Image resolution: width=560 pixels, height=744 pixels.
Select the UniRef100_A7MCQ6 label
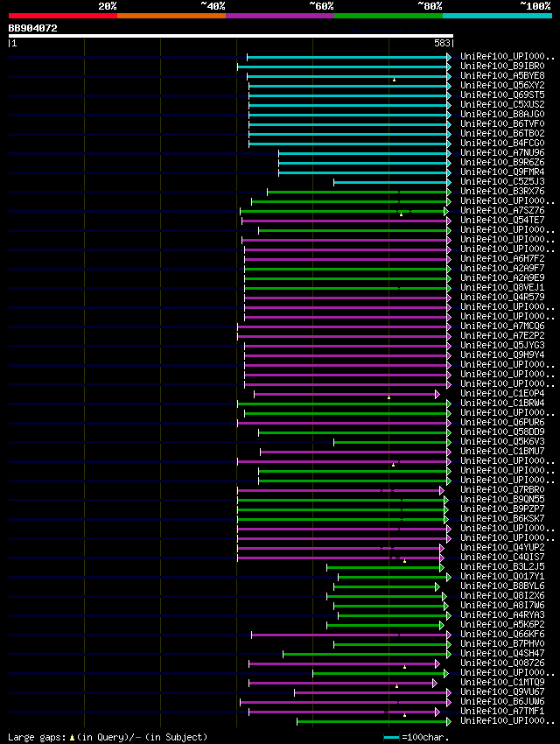[x=502, y=326]
